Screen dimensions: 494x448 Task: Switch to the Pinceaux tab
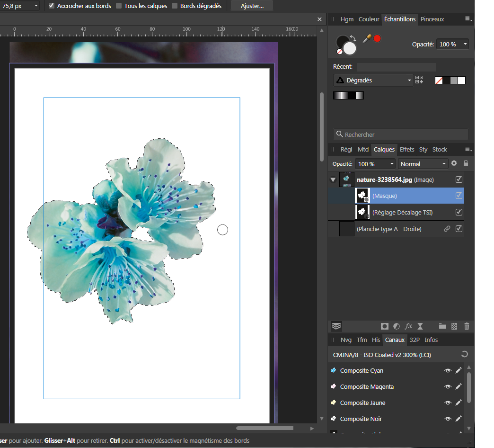(x=432, y=19)
